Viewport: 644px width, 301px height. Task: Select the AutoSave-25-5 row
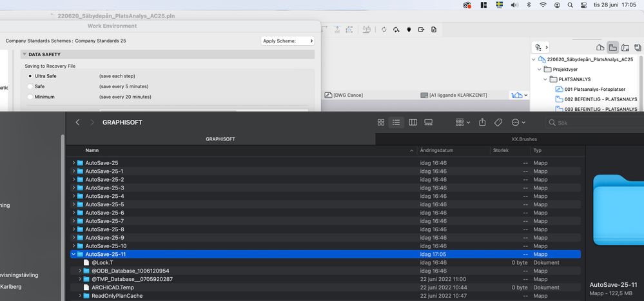[326, 204]
